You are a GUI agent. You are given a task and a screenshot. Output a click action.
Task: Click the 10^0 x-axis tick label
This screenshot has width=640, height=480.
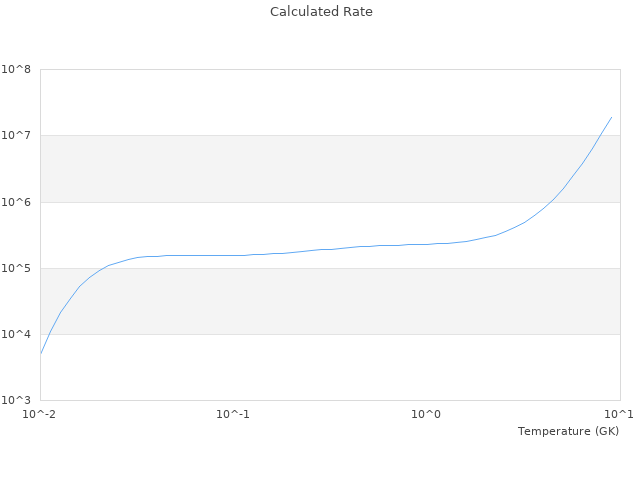point(427,414)
